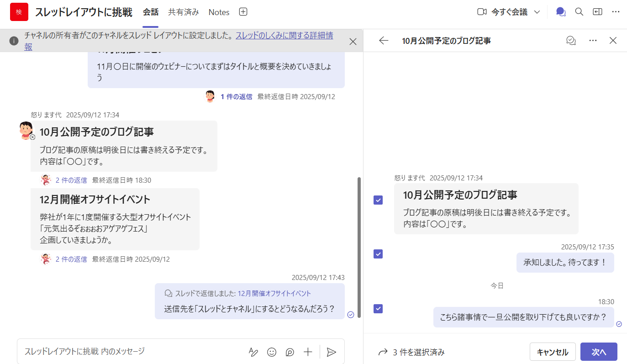
Task: Open the format text pen icon
Action: pos(253,352)
